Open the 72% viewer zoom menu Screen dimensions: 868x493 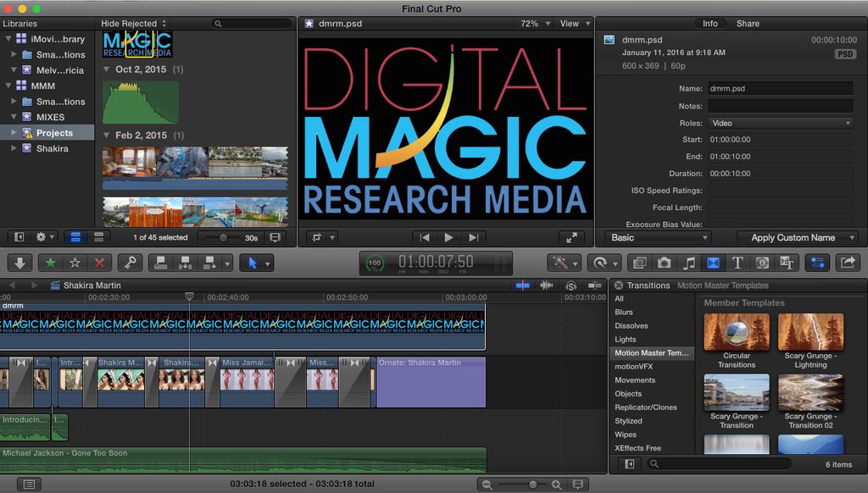tap(535, 23)
